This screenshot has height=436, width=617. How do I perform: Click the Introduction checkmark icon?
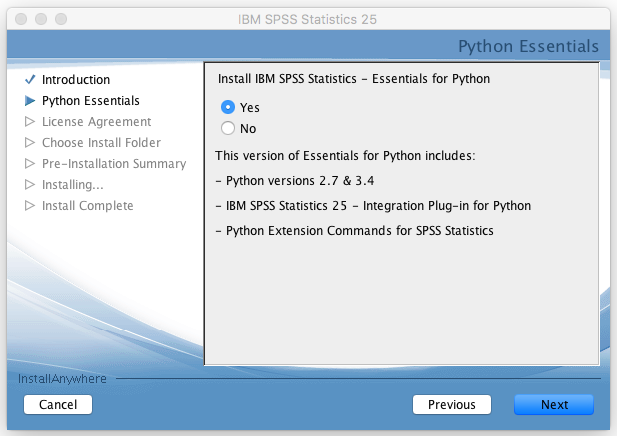(30, 79)
